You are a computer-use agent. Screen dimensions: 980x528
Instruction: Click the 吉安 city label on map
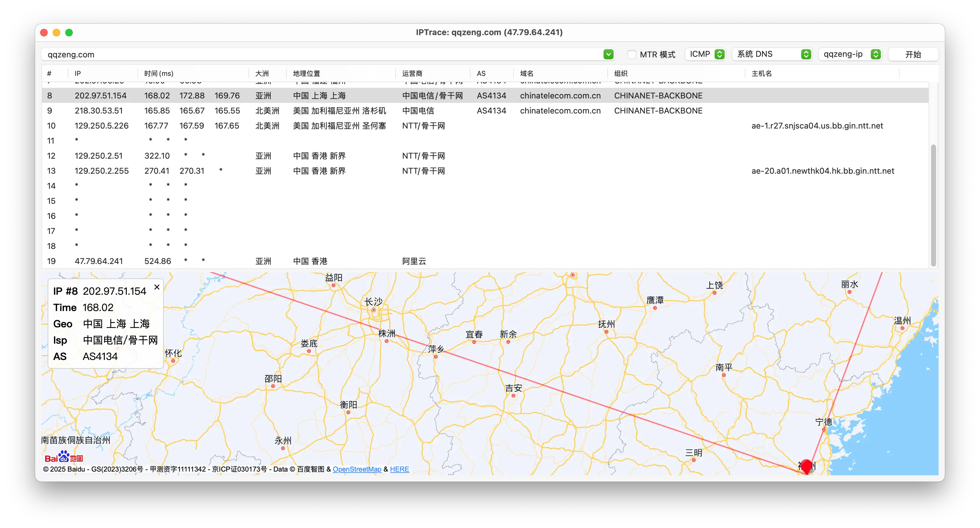point(513,388)
